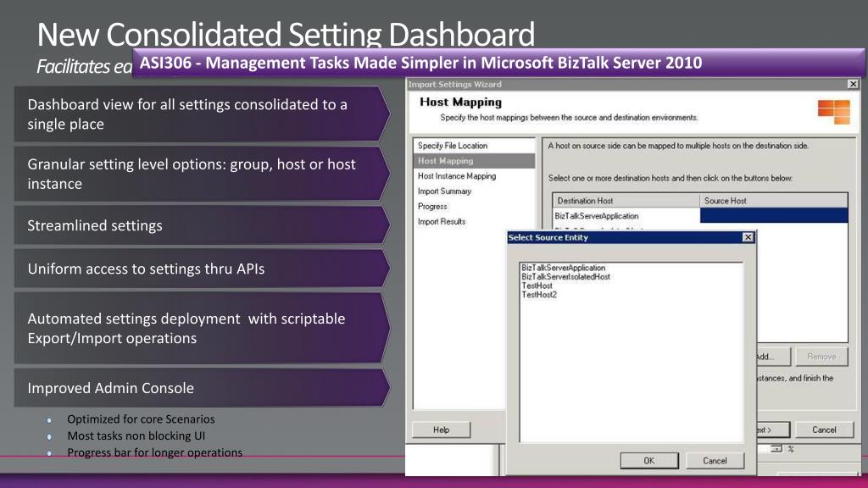The width and height of the screenshot is (868, 488).
Task: Open Import Results wizard step
Action: coord(474,221)
